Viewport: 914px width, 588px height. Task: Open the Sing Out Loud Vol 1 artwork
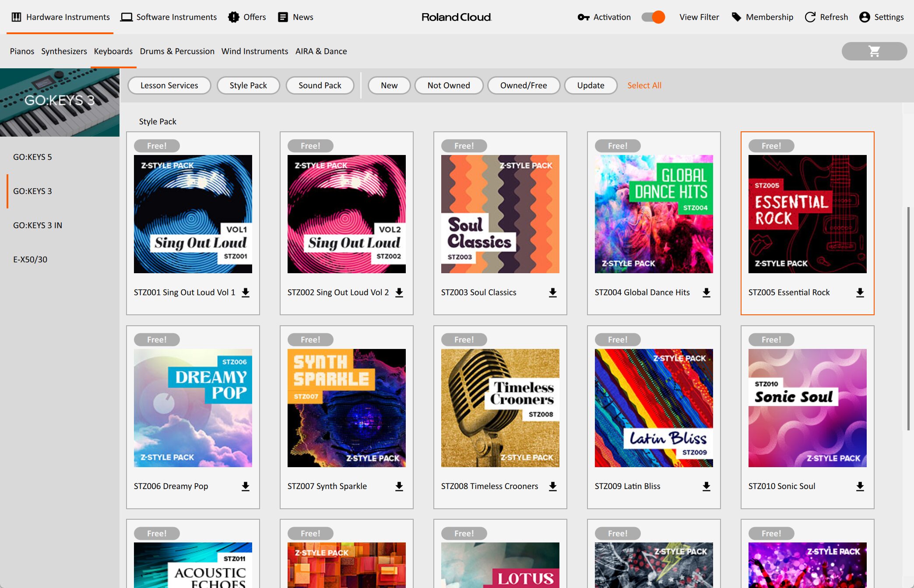tap(193, 214)
